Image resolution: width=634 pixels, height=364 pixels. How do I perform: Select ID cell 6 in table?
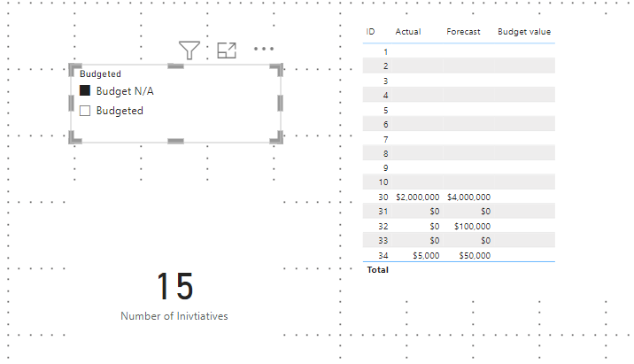pos(386,124)
